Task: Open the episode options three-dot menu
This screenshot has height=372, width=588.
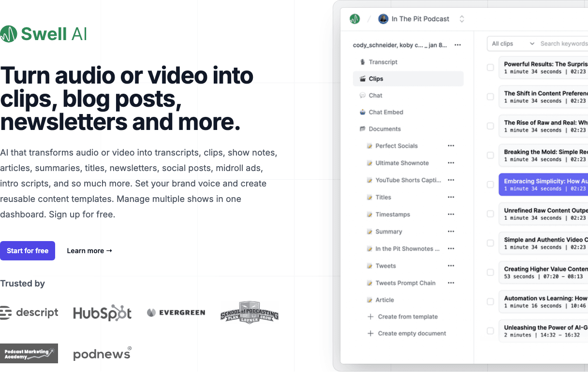Action: (457, 45)
